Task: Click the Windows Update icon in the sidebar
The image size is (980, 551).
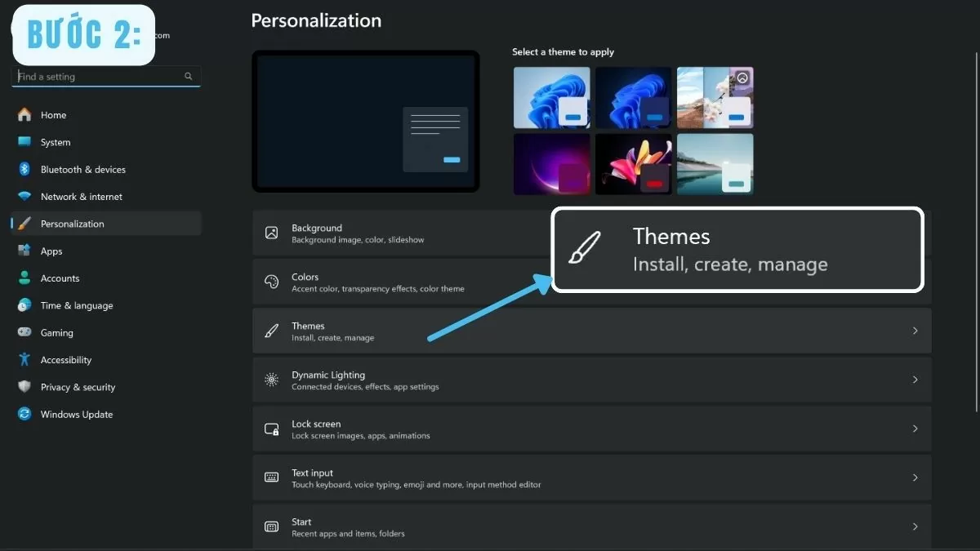Action: click(24, 414)
